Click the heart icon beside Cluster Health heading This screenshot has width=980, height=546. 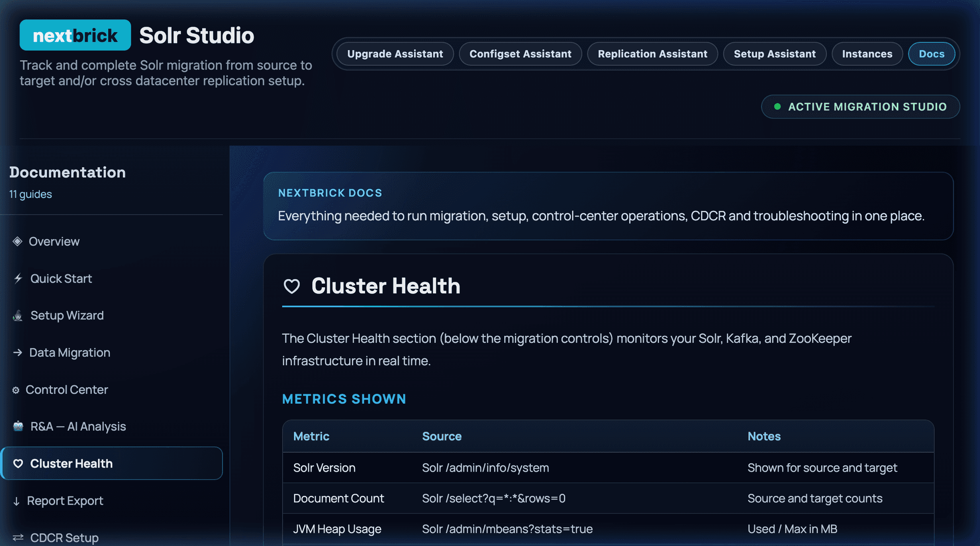pos(292,286)
